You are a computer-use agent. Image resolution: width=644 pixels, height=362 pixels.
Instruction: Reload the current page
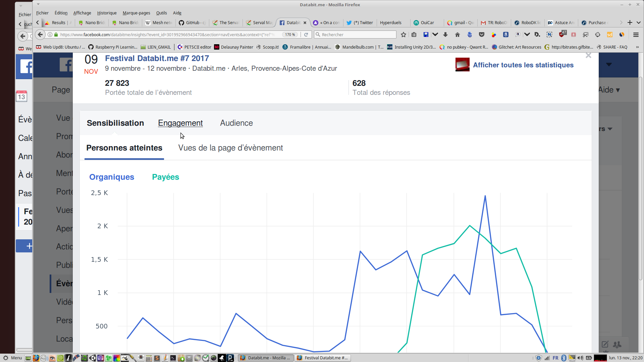[x=306, y=35]
